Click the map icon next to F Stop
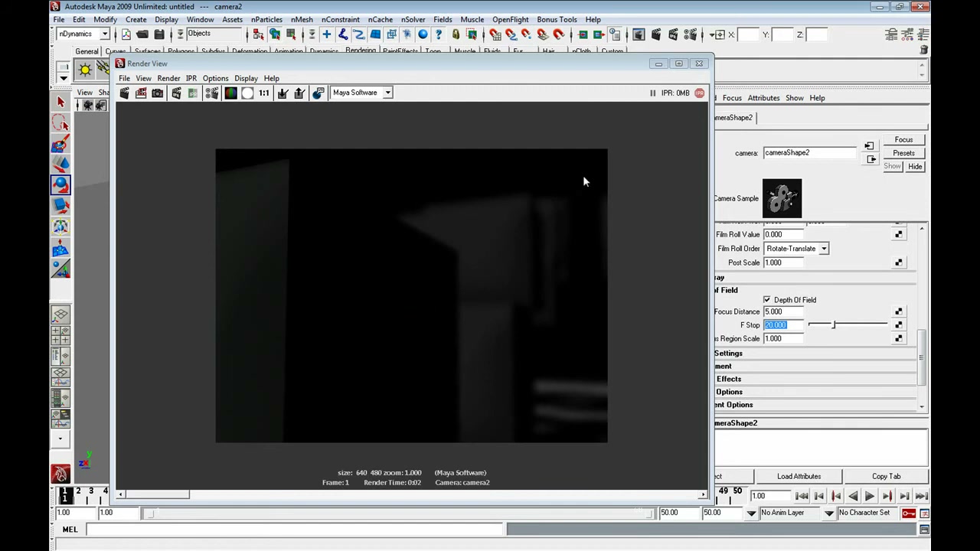 point(898,325)
